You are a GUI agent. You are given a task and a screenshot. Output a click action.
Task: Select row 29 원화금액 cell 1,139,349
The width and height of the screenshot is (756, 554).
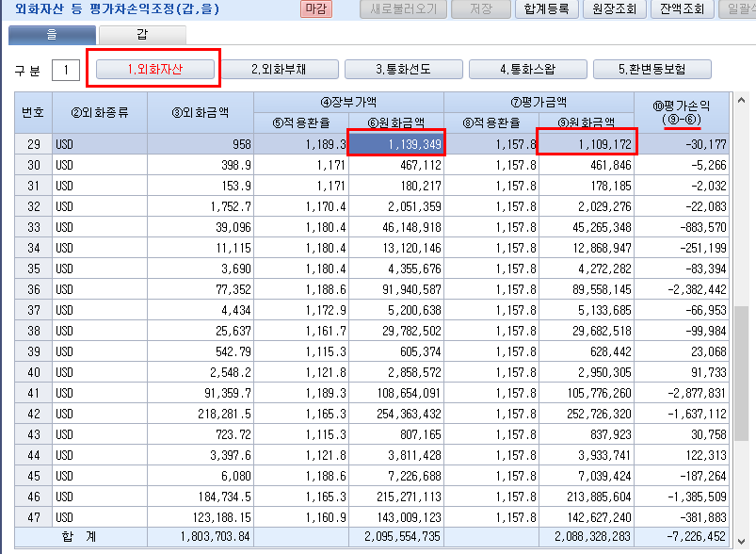[x=395, y=144]
